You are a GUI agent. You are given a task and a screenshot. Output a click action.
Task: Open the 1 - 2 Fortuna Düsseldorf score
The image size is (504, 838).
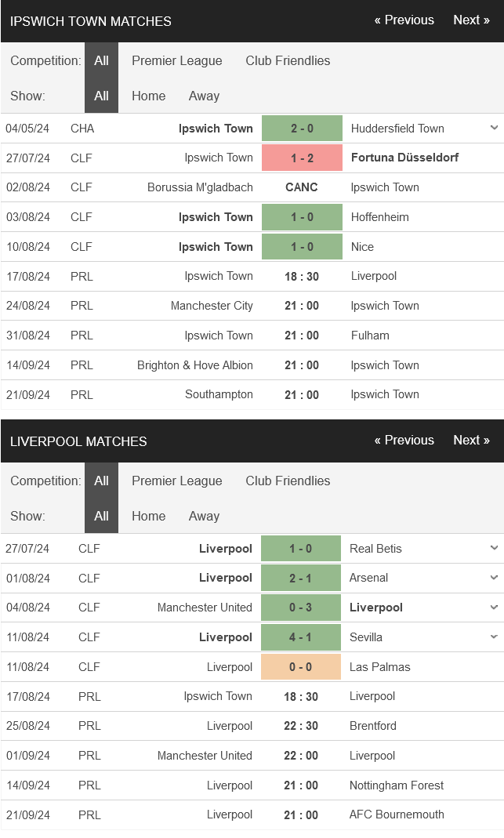302,158
